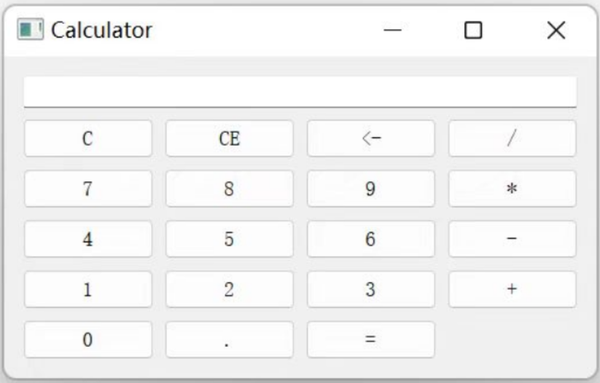This screenshot has width=600, height=383.
Task: Select the division slash operator
Action: click(x=512, y=139)
